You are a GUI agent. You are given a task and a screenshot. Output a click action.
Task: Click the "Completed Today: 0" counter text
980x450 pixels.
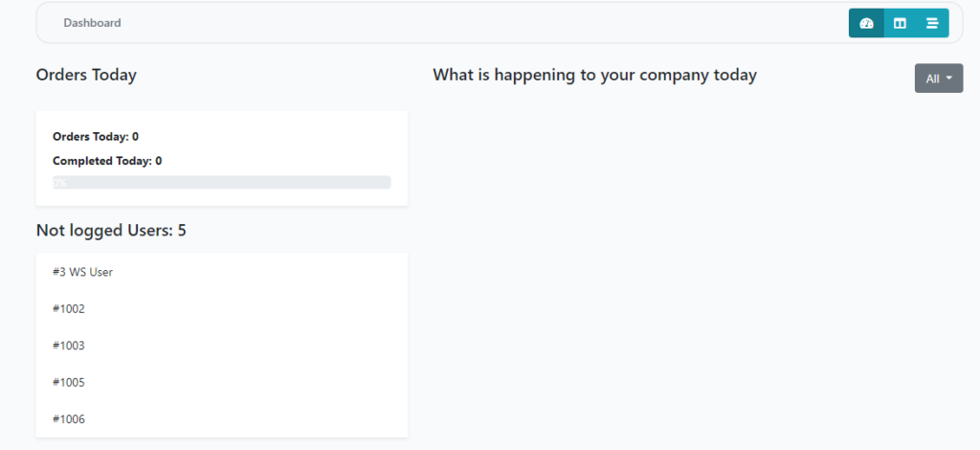point(107,161)
